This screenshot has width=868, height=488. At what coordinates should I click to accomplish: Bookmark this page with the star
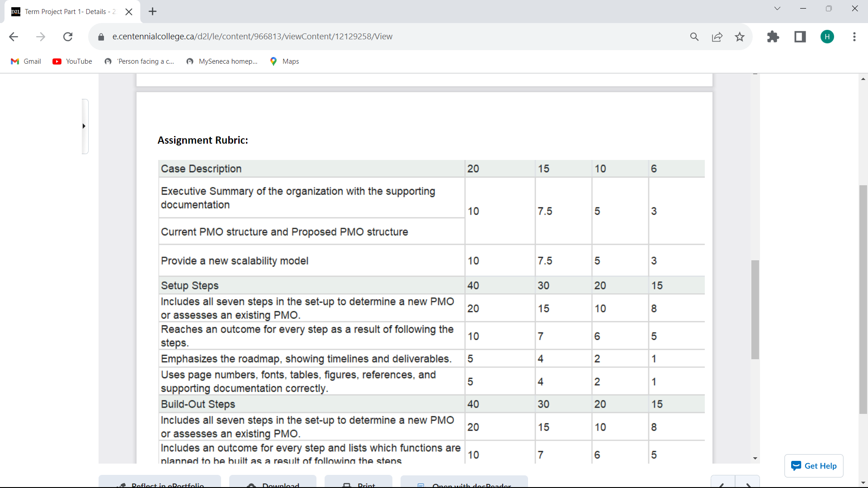pos(740,37)
